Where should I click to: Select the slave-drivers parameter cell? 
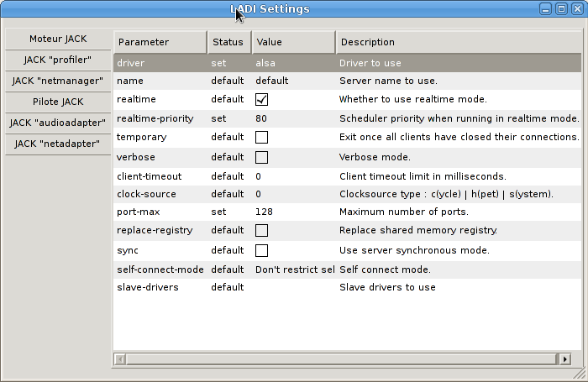click(x=147, y=287)
